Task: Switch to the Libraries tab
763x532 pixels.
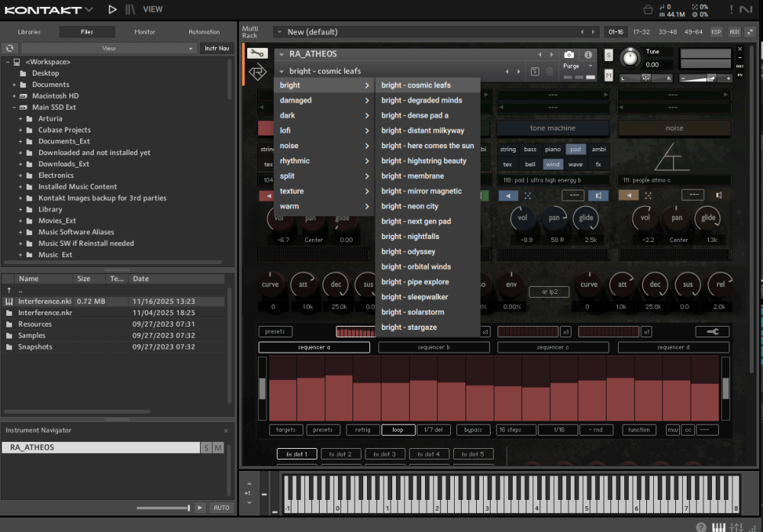Action: pyautogui.click(x=29, y=32)
